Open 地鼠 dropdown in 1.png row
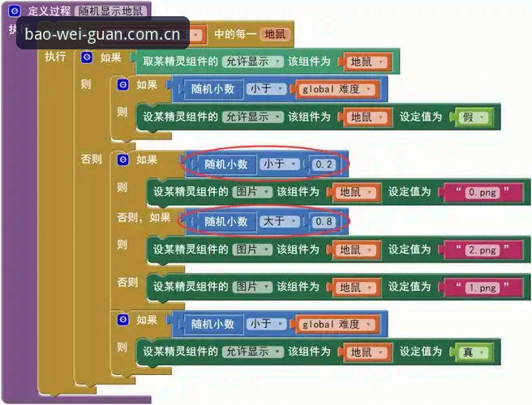 356,288
